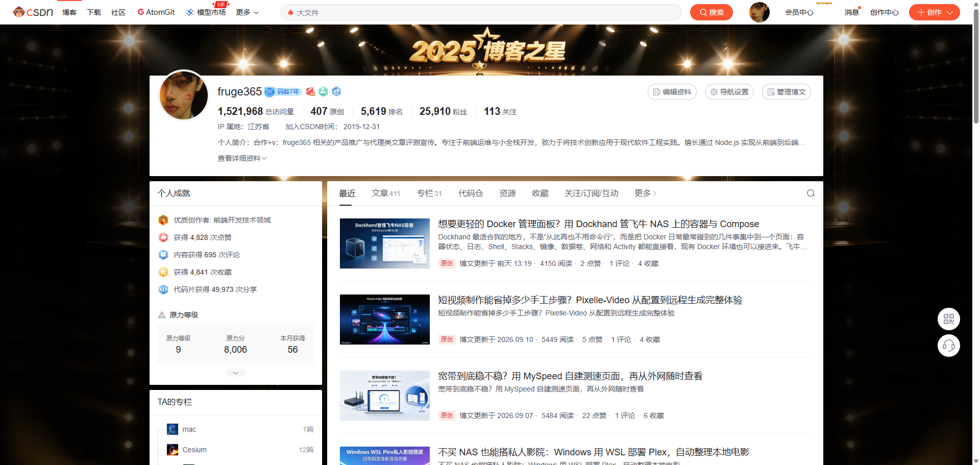Click the Cesium column icon
This screenshot has width=980, height=465.
[x=173, y=450]
